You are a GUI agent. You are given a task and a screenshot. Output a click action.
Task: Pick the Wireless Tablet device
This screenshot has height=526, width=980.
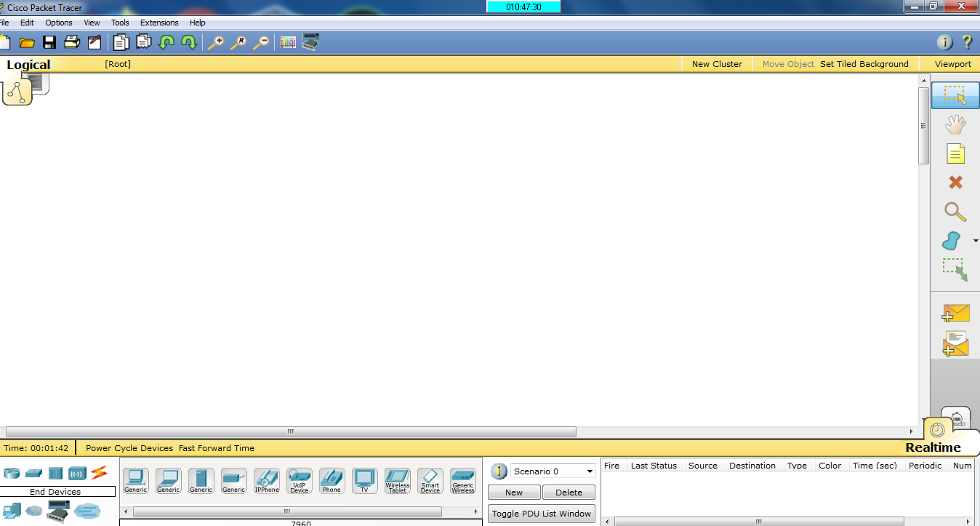click(397, 481)
